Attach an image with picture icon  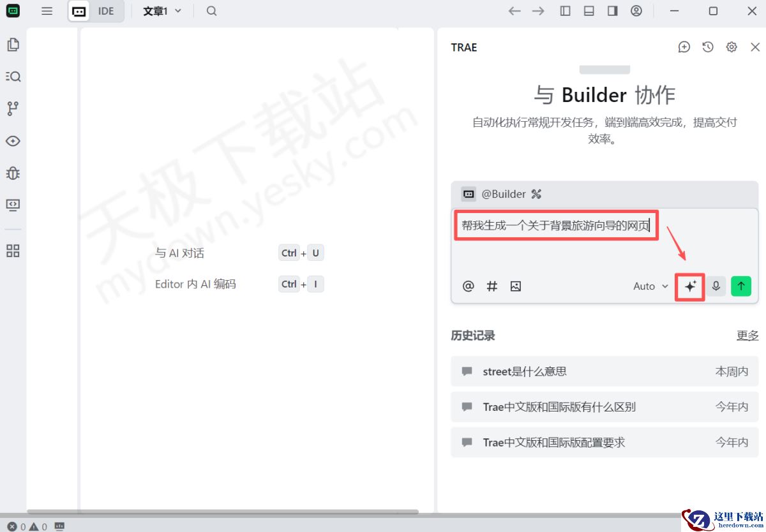click(516, 286)
